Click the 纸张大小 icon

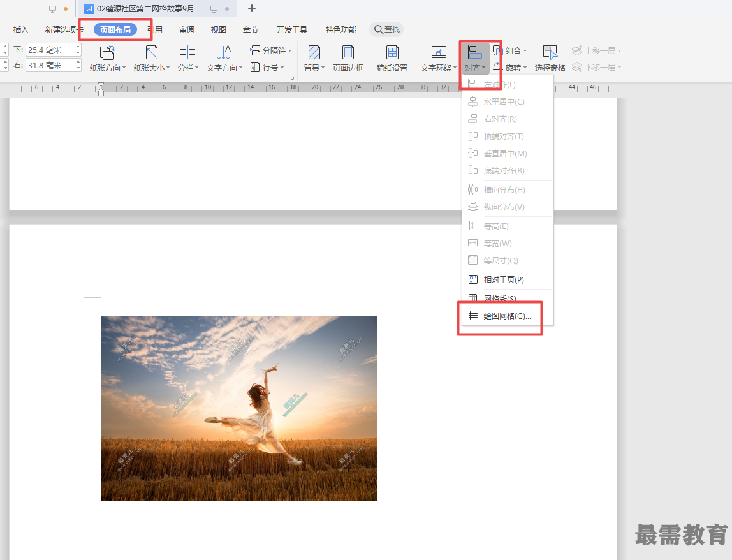pyautogui.click(x=152, y=52)
